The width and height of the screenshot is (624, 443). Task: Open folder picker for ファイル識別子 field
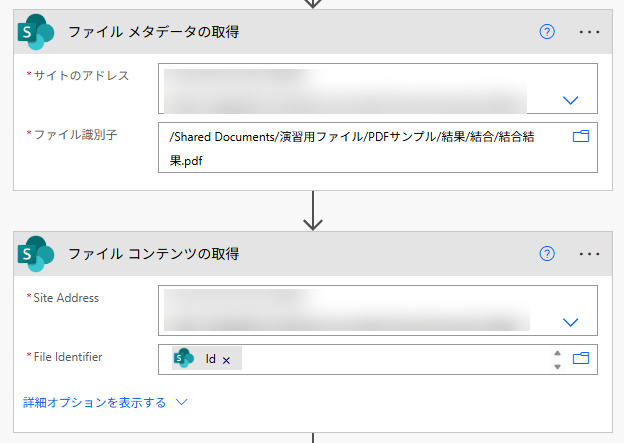pyautogui.click(x=581, y=137)
